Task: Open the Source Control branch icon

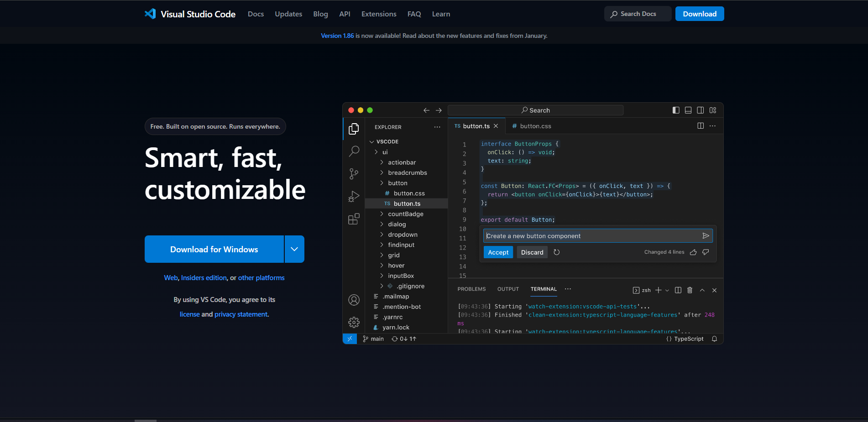Action: pyautogui.click(x=354, y=174)
